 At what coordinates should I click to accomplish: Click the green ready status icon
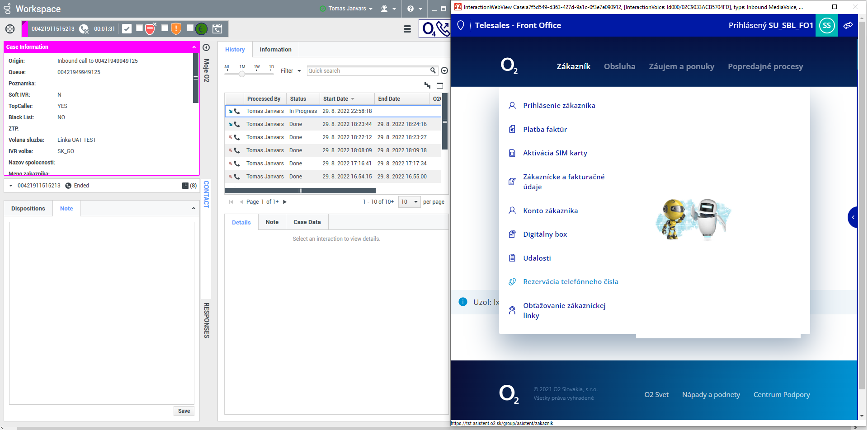tap(323, 9)
